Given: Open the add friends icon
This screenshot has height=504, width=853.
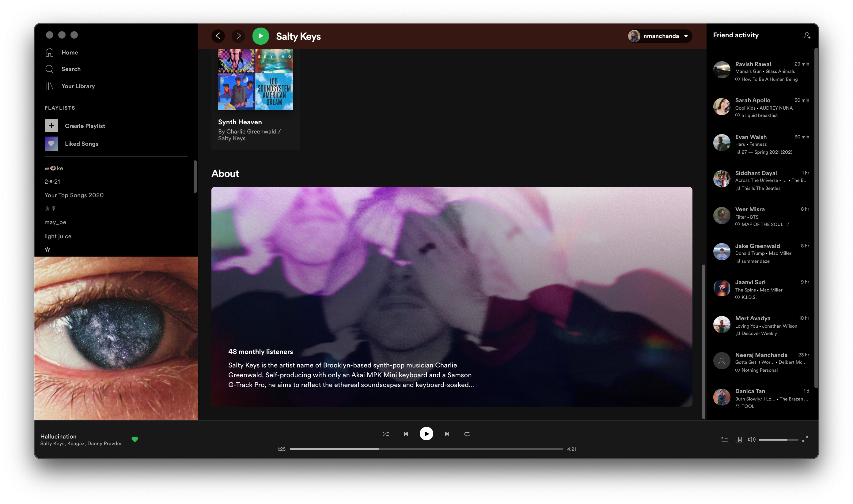Looking at the screenshot, I should pos(807,35).
